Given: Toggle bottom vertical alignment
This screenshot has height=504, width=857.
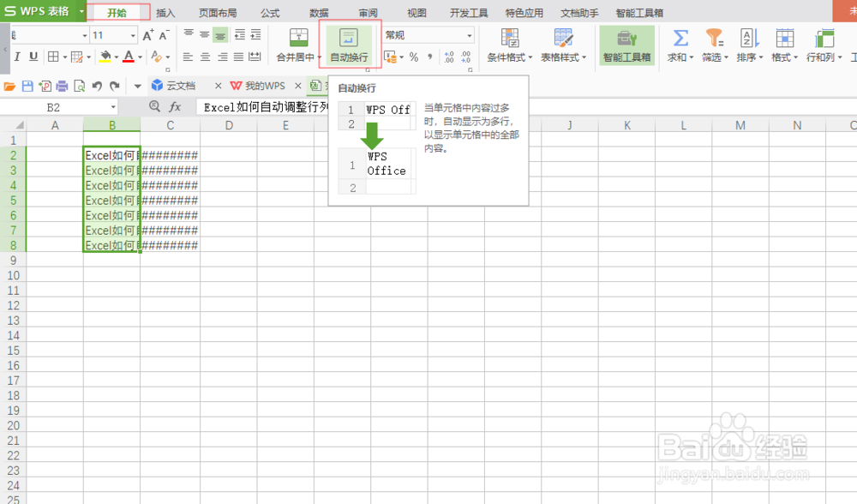Looking at the screenshot, I should click(x=220, y=35).
